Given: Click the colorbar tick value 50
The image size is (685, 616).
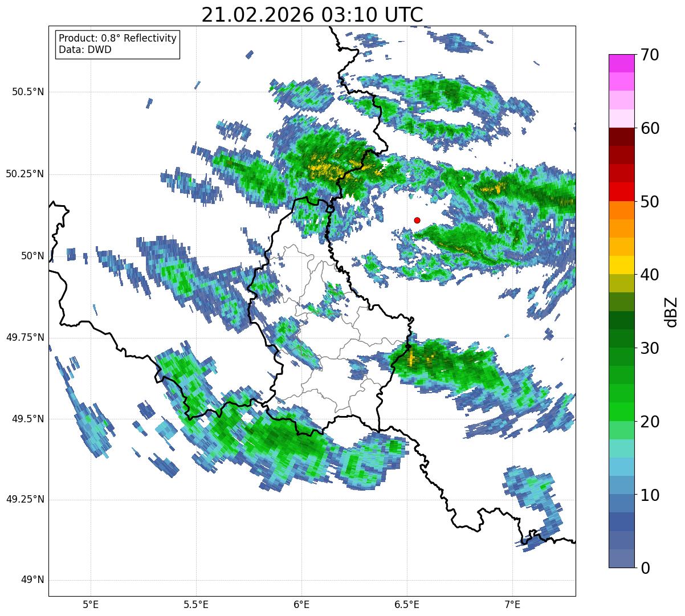Looking at the screenshot, I should click(650, 202).
